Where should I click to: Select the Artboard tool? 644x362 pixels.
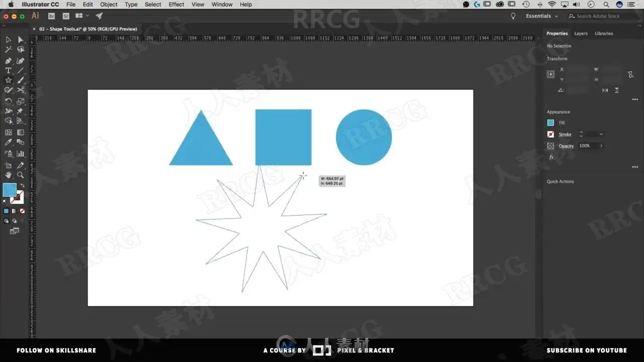(x=9, y=165)
